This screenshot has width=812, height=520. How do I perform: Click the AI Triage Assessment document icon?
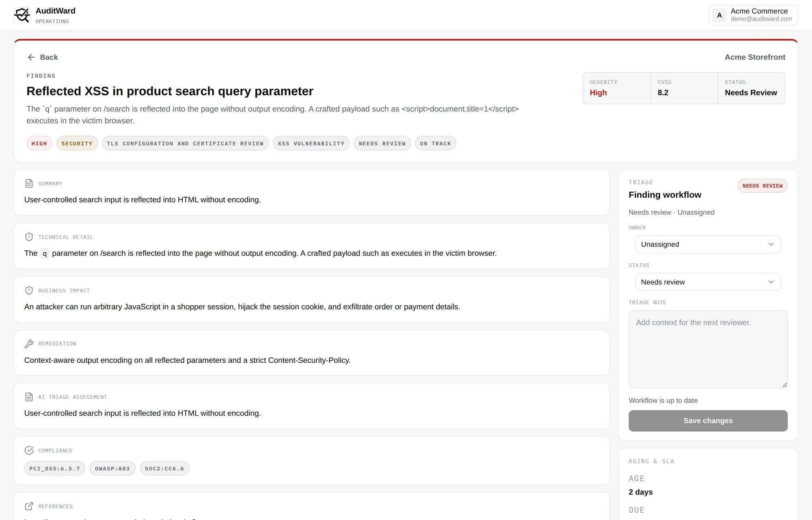click(x=29, y=397)
